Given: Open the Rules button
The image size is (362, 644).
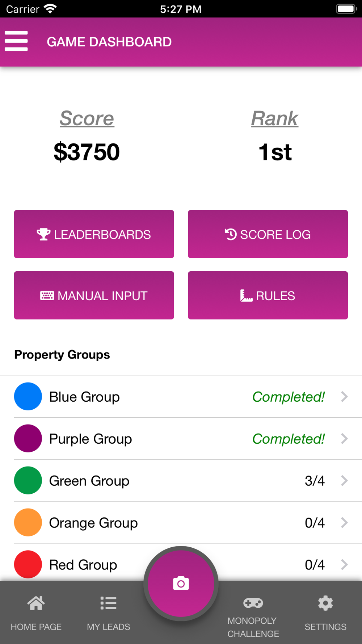Looking at the screenshot, I should [268, 295].
